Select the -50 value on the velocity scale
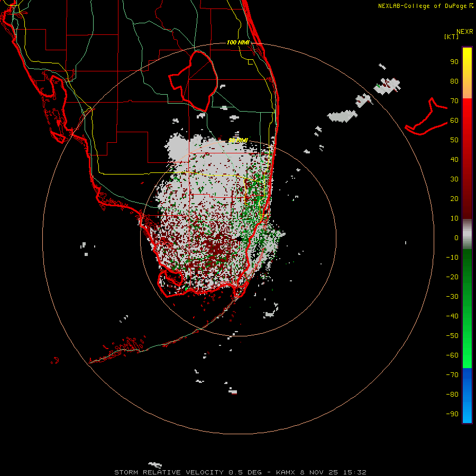The width and height of the screenshot is (476, 476). pos(452,336)
